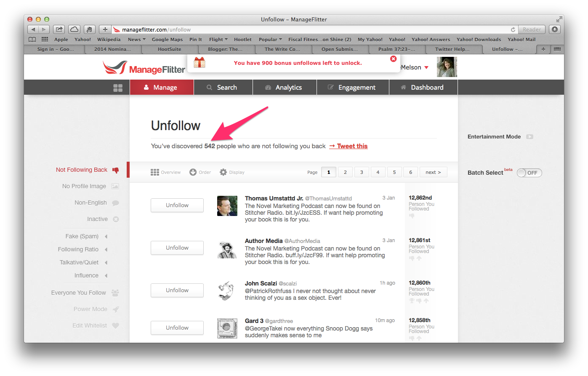Click the Order arrow icon
The height and width of the screenshot is (376, 588).
[x=193, y=172]
